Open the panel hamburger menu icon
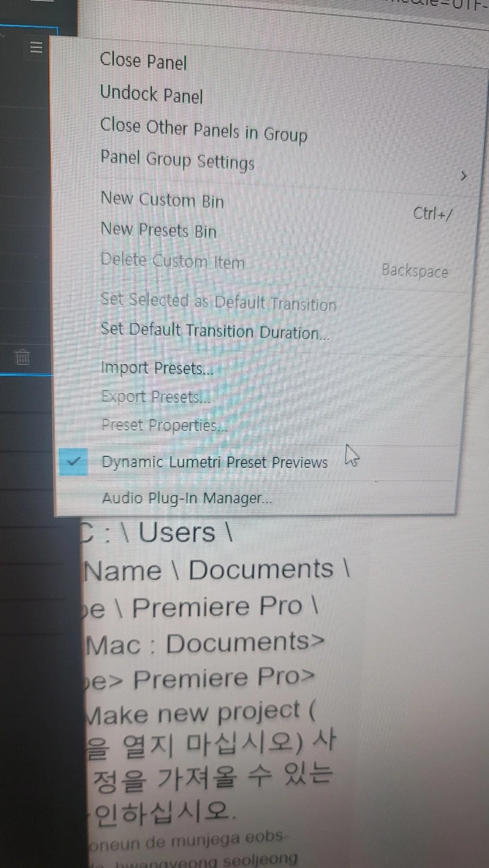 point(37,47)
